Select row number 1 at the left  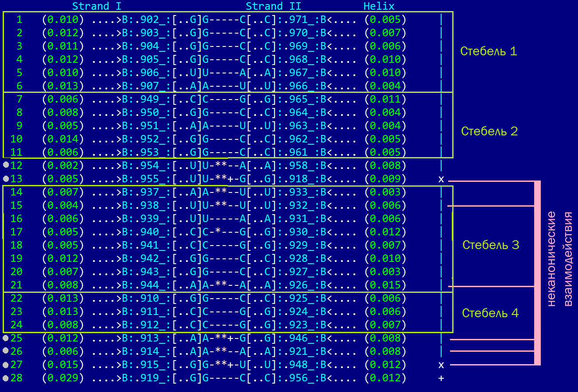pos(19,19)
